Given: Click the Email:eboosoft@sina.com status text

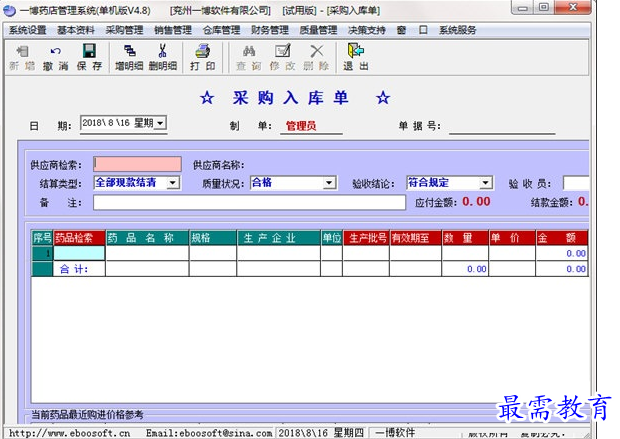Looking at the screenshot, I should (209, 433).
